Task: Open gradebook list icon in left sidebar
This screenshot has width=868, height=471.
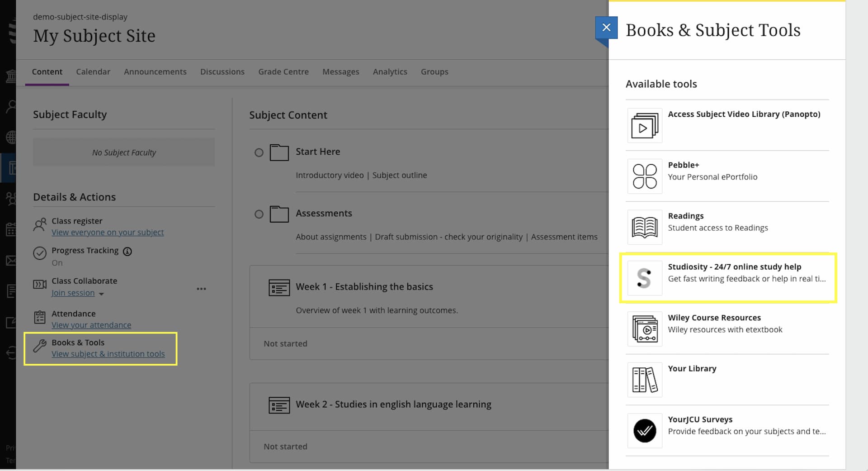Action: pyautogui.click(x=10, y=291)
